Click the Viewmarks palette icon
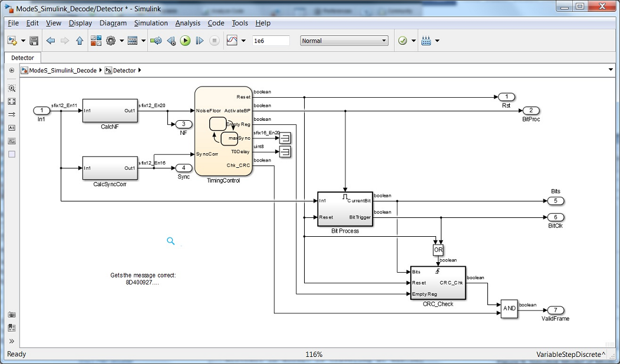 [x=12, y=328]
